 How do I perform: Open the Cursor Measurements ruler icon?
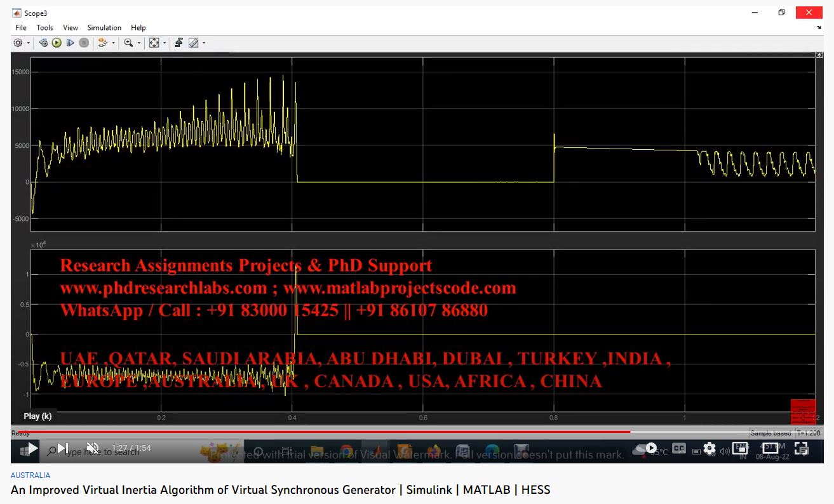(x=194, y=43)
